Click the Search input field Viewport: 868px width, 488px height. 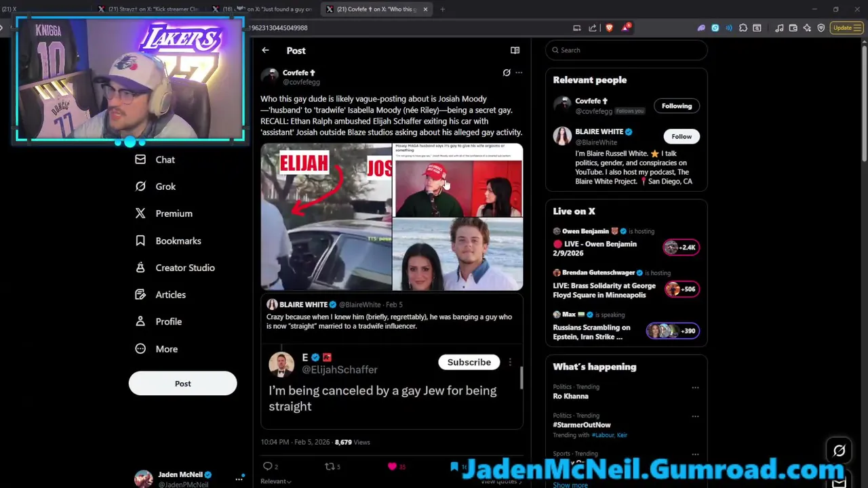(x=627, y=50)
